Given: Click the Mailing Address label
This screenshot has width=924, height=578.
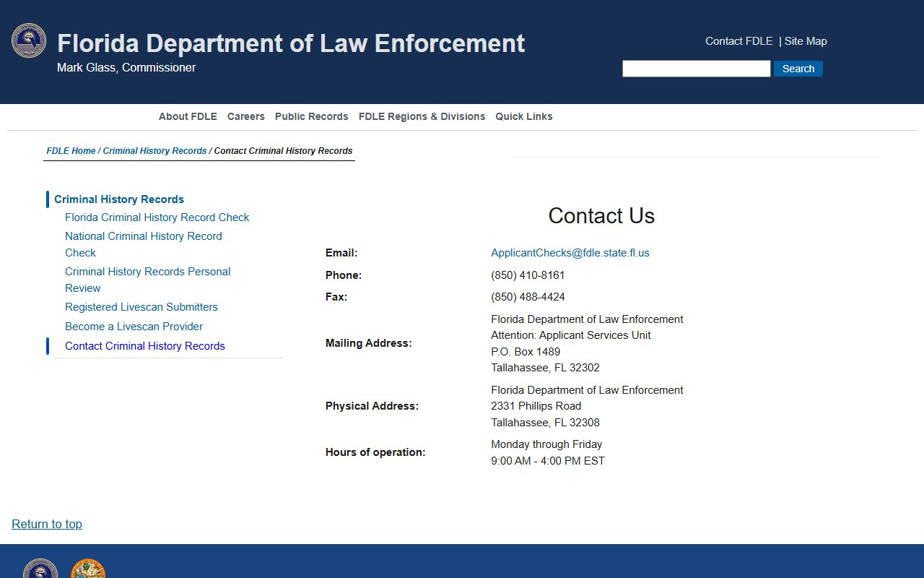Looking at the screenshot, I should pos(369,343).
